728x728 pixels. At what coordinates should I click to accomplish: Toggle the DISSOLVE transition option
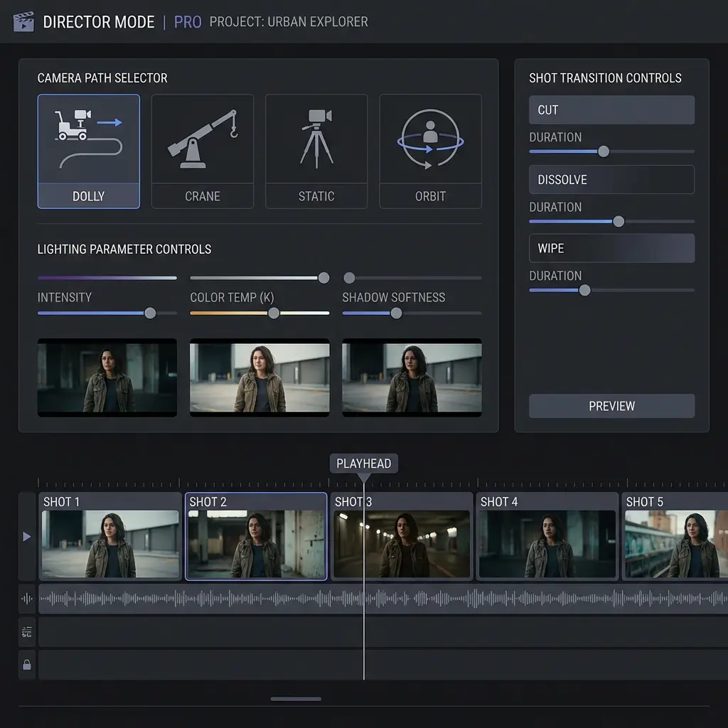[x=611, y=179]
